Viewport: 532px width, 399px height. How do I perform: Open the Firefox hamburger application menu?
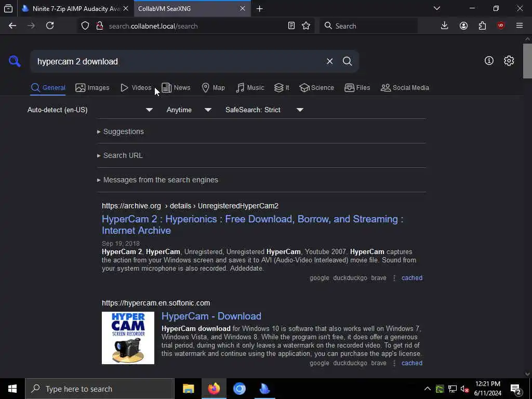click(x=520, y=26)
